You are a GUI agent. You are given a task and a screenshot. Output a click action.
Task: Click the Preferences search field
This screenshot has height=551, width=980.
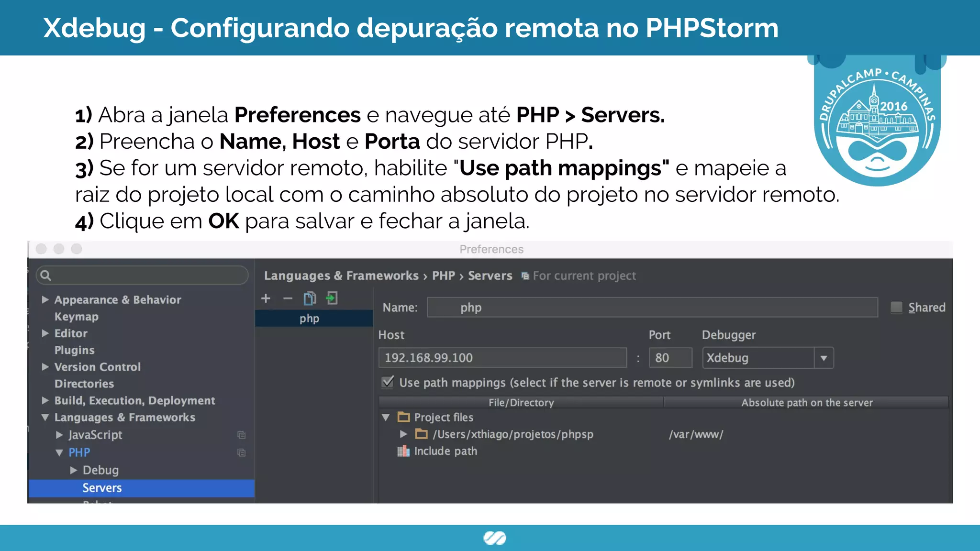[x=142, y=275]
